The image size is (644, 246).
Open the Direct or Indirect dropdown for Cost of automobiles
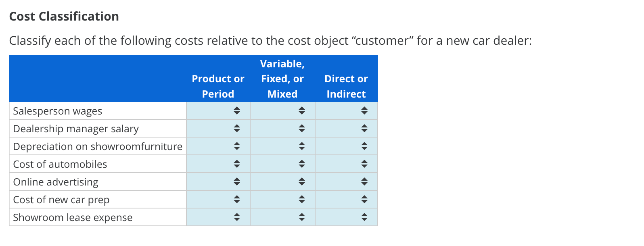pos(364,164)
